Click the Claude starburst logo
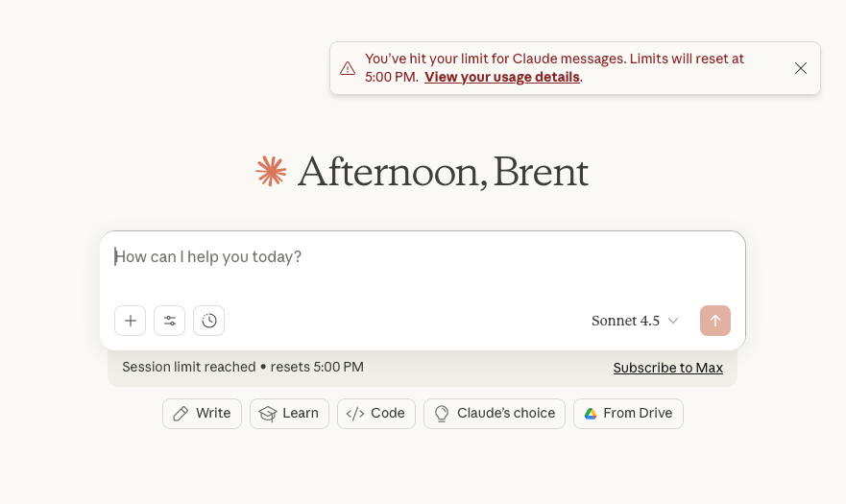The width and height of the screenshot is (846, 504). [271, 171]
